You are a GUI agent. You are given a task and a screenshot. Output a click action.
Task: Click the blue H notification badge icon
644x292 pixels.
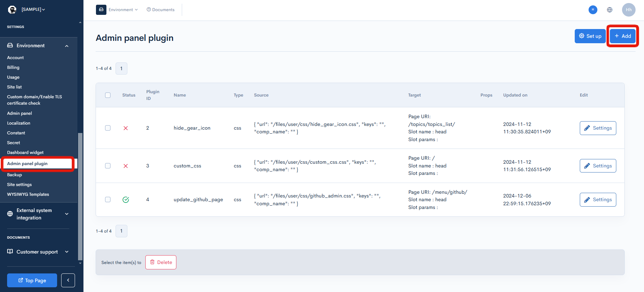(593, 10)
